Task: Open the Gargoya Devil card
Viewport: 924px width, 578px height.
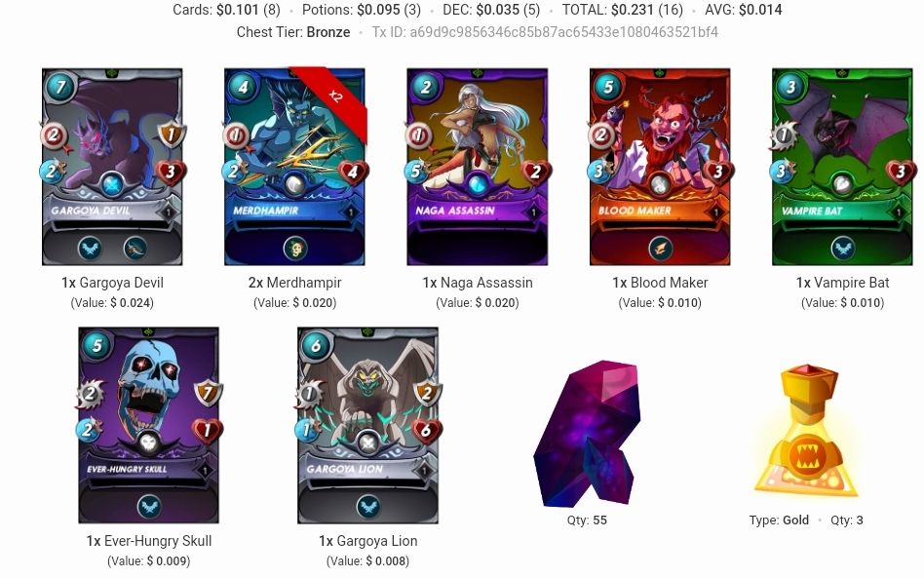Action: point(112,167)
